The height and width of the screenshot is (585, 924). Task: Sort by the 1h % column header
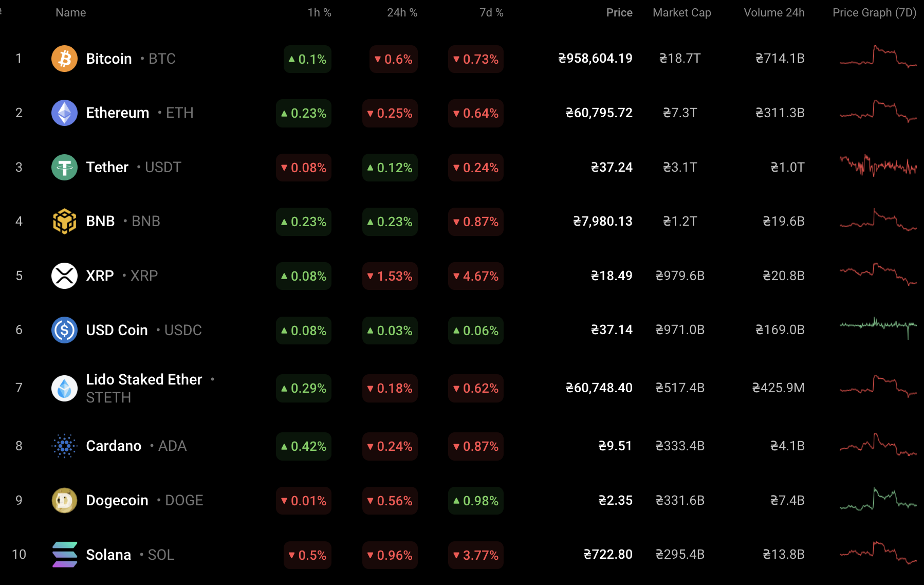[319, 12]
